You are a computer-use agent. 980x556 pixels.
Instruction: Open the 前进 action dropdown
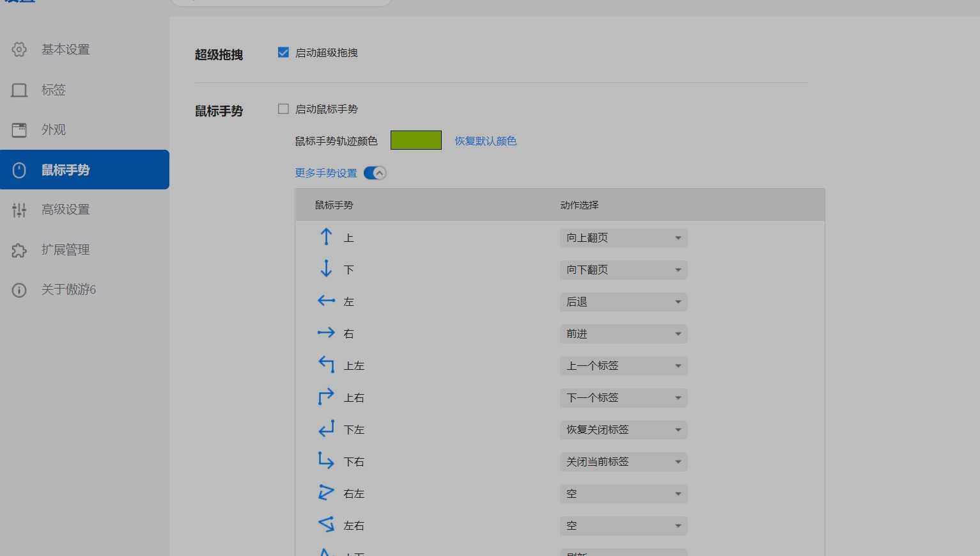pyautogui.click(x=623, y=334)
